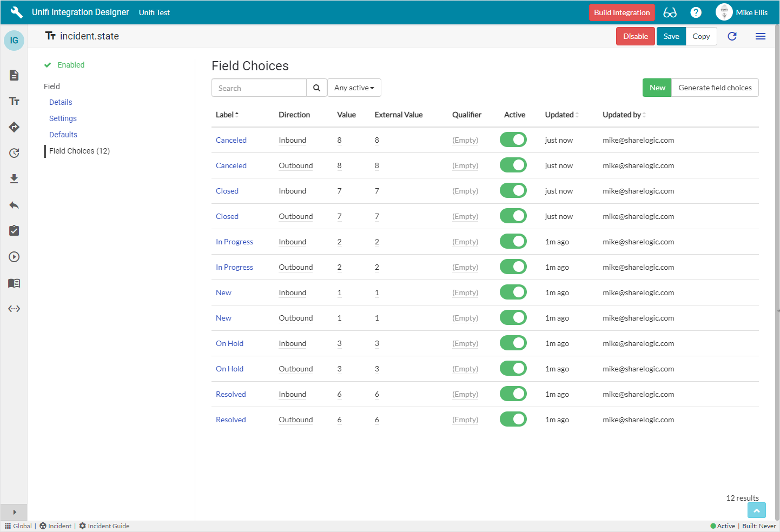Click the search magnifier button
The width and height of the screenshot is (780, 532).
pyautogui.click(x=316, y=88)
